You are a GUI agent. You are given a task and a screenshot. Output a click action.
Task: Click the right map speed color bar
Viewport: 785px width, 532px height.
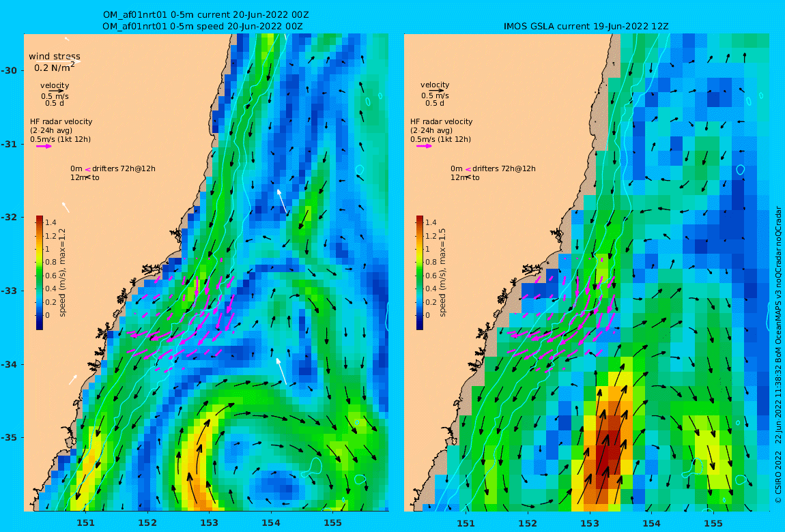pyautogui.click(x=420, y=273)
